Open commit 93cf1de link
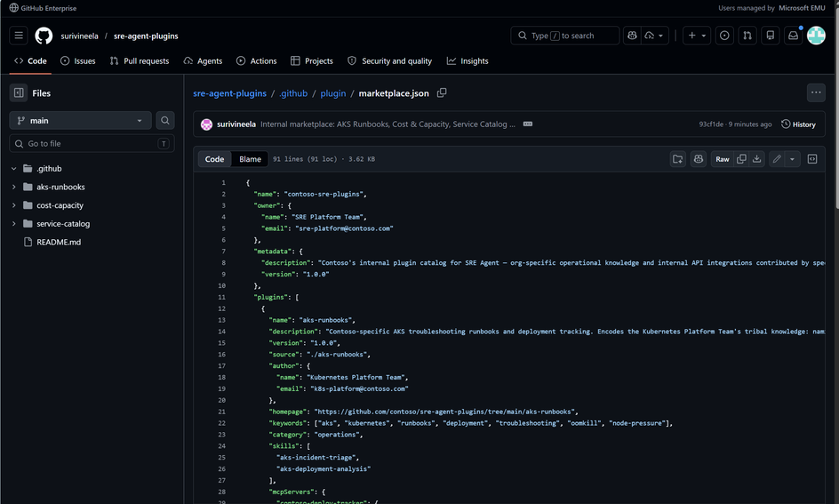Viewport: 839px width, 504px height. click(x=711, y=124)
